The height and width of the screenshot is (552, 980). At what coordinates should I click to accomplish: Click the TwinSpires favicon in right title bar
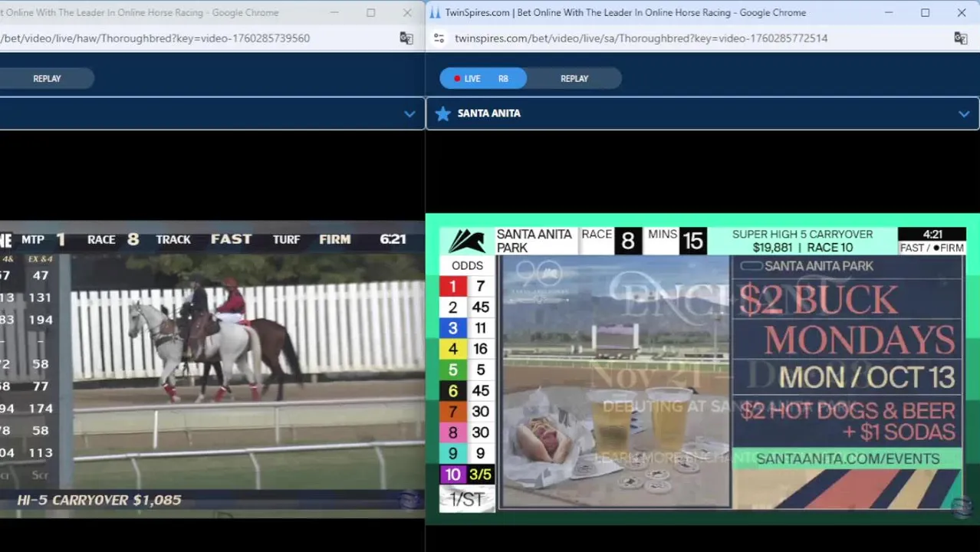coord(435,12)
